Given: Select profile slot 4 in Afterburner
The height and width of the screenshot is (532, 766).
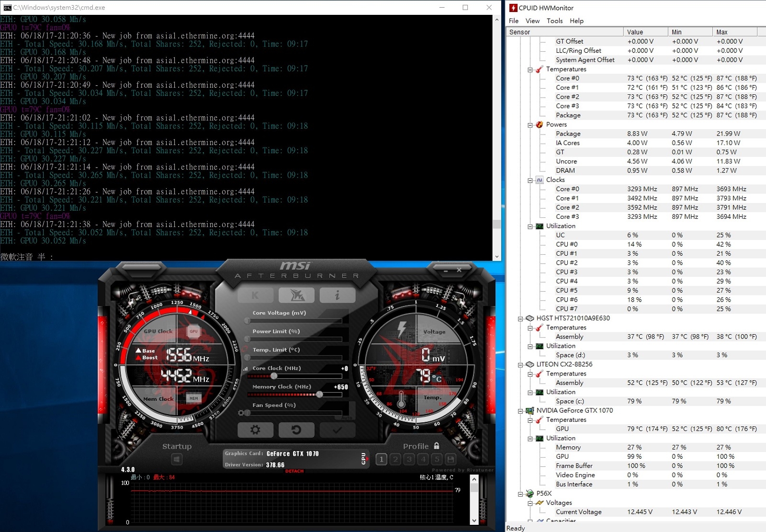Looking at the screenshot, I should 423,460.
